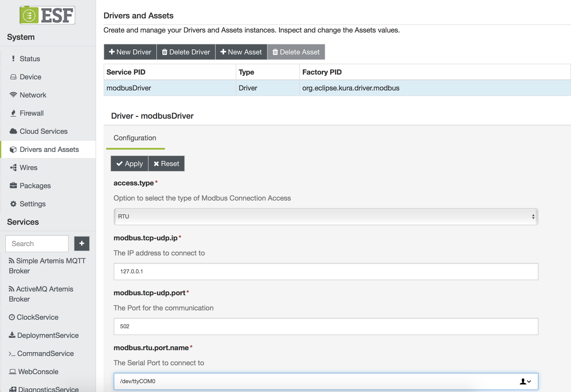Open the Status page icon
Image resolution: width=577 pixels, height=392 pixels.
(x=13, y=58)
